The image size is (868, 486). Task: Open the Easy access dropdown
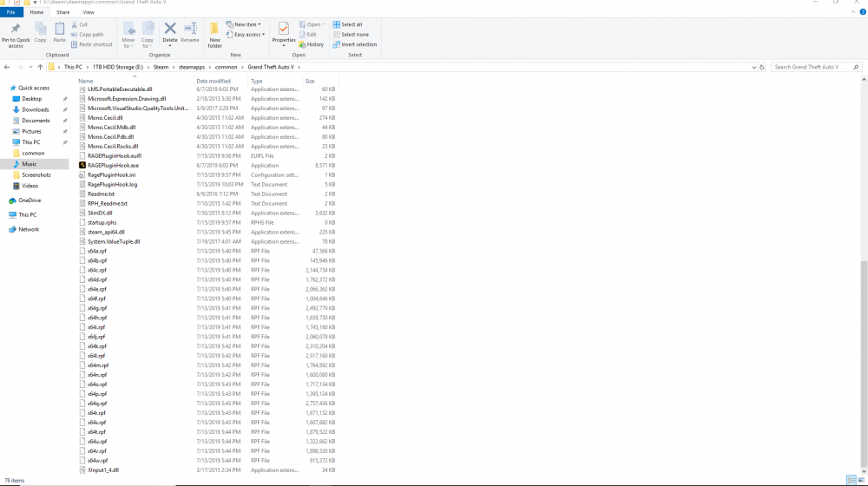click(246, 35)
